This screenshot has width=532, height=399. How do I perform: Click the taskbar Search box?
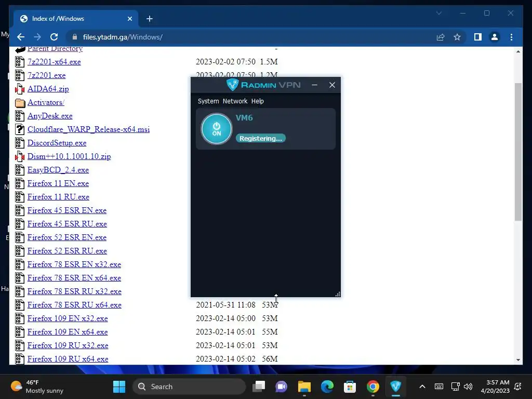189,387
